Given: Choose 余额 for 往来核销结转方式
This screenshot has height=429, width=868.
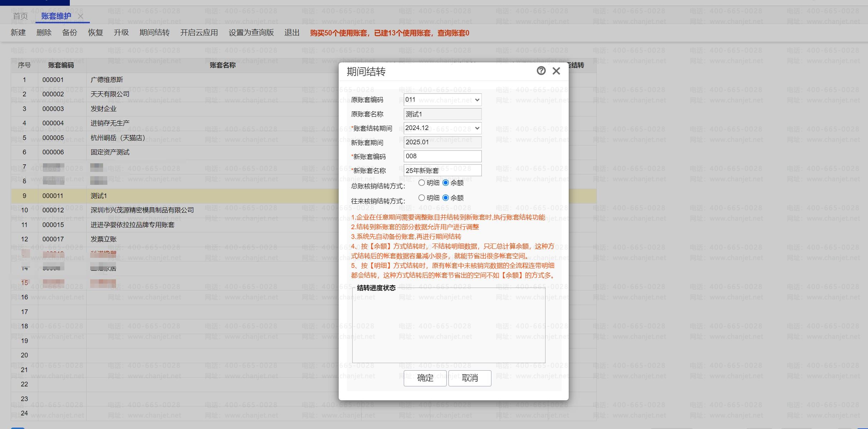Looking at the screenshot, I should (446, 198).
